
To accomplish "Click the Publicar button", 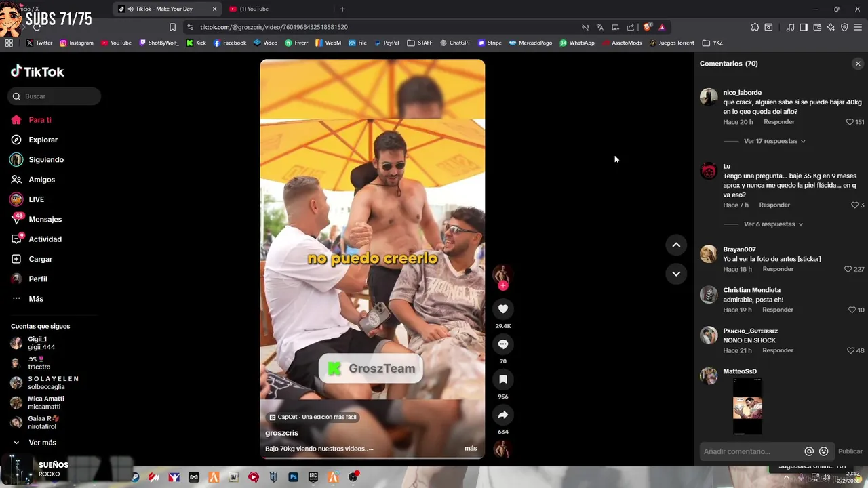I will pyautogui.click(x=850, y=451).
